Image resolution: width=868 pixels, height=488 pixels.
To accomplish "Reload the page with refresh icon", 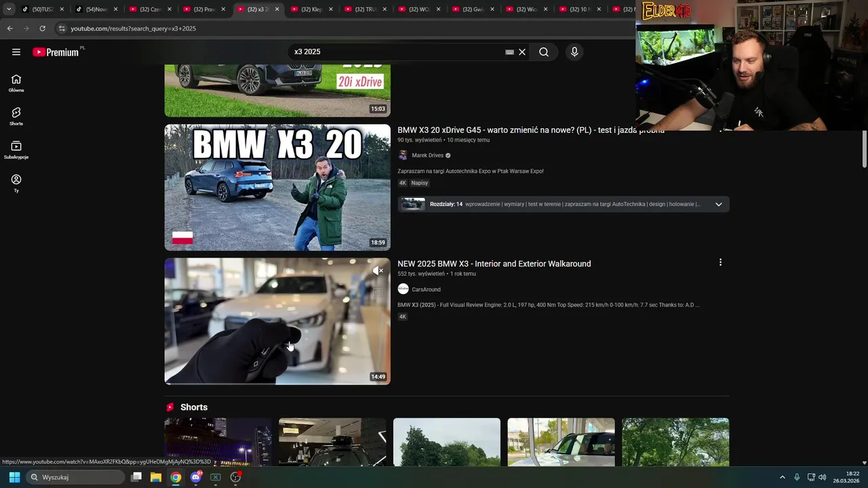I will click(x=42, y=28).
